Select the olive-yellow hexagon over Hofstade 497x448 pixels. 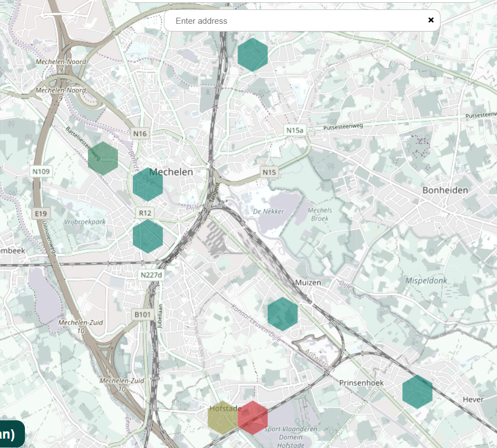(x=223, y=418)
